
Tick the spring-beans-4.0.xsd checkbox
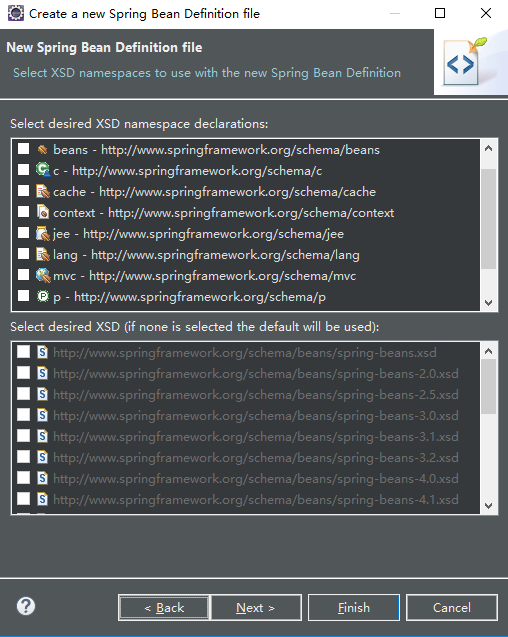pos(23,477)
